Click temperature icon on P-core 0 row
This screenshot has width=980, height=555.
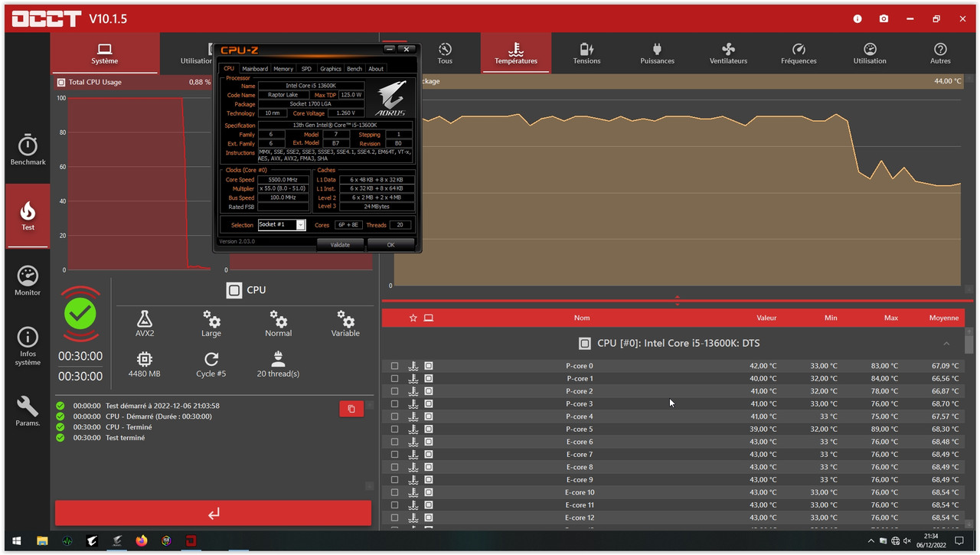point(413,366)
